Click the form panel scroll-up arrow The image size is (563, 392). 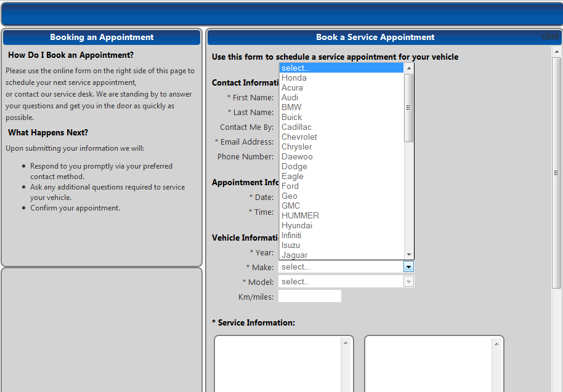[x=556, y=52]
